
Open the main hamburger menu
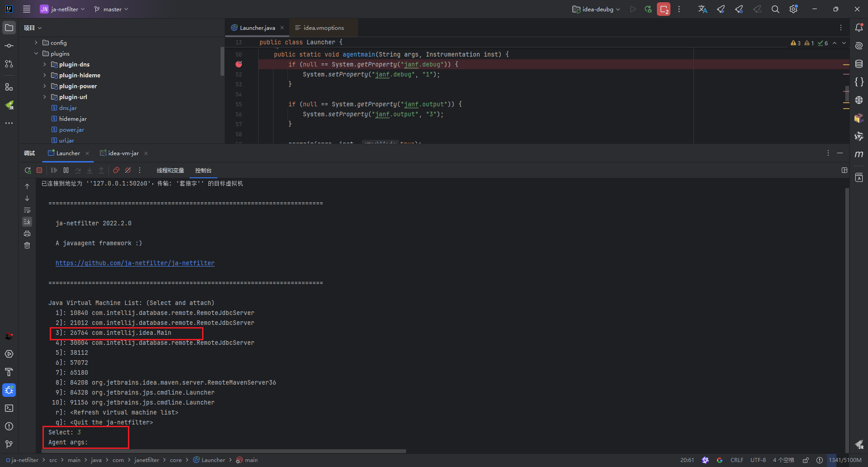[27, 9]
